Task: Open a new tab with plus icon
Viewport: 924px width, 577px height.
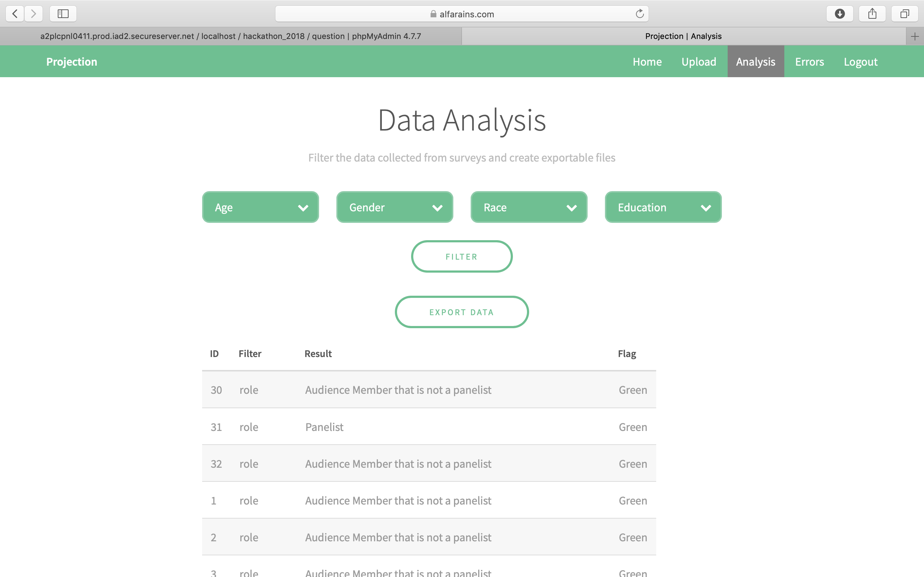Action: pos(915,36)
